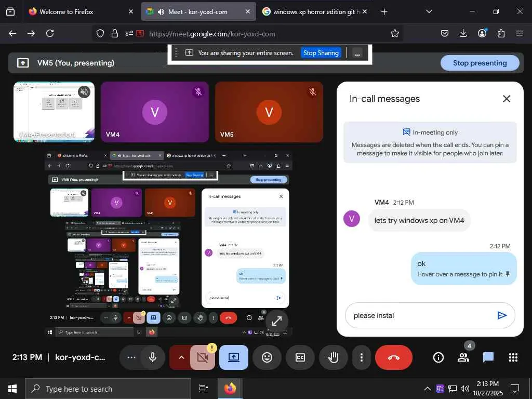532x399 pixels.
Task: Turn on the camera button
Action: pos(203,357)
